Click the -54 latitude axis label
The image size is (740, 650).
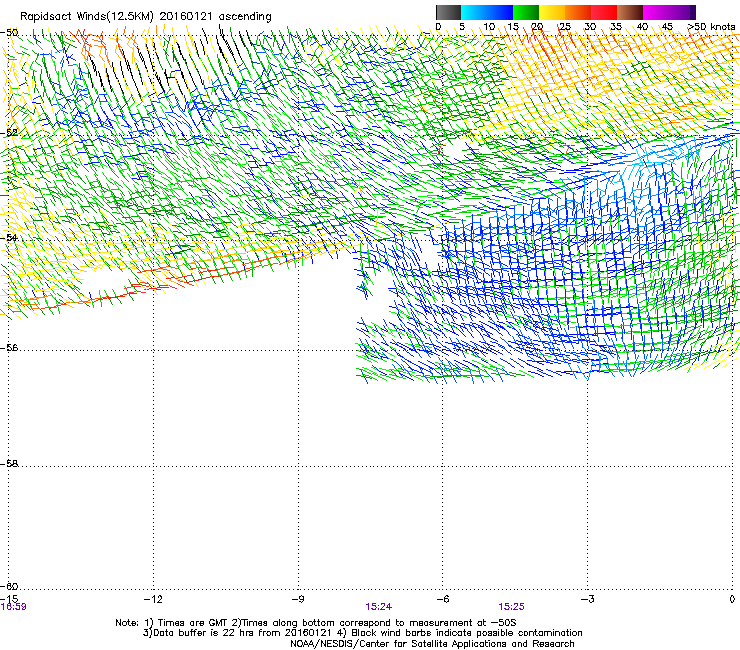pos(9,238)
